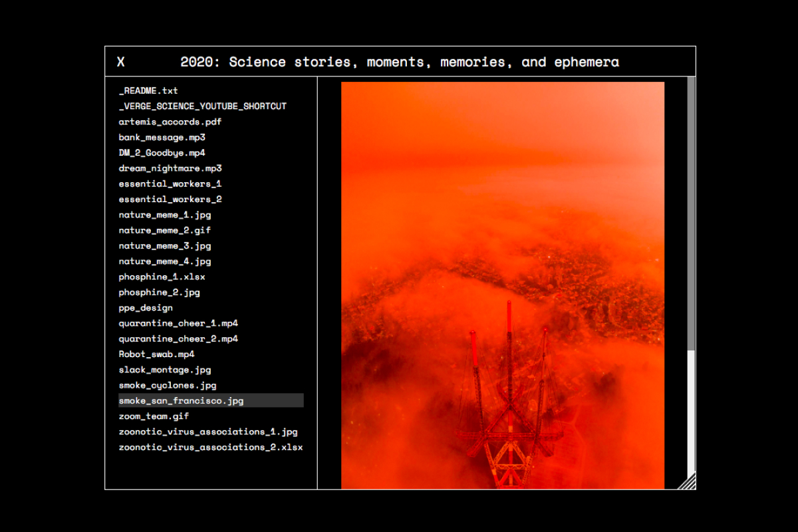This screenshot has width=798, height=532.
Task: Select dream_nightmare.mp3 audio file
Action: (x=170, y=168)
